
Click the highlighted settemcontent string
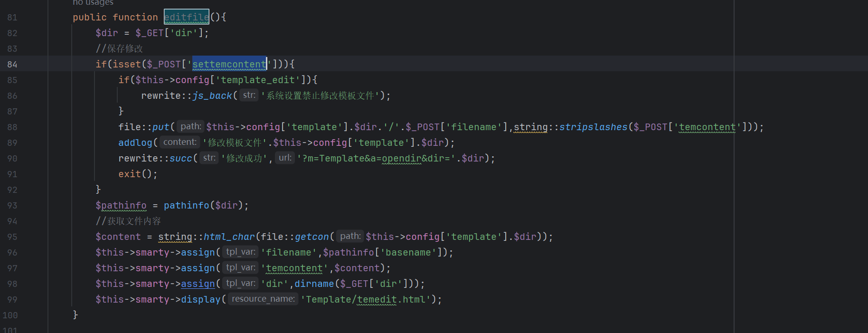tap(229, 64)
